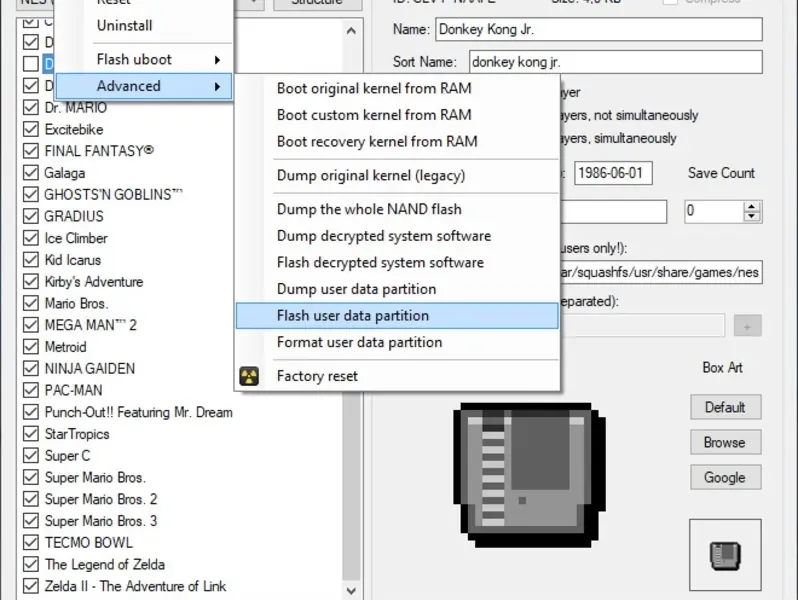Decrease the Save Count value
The width and height of the screenshot is (798, 600).
(752, 216)
